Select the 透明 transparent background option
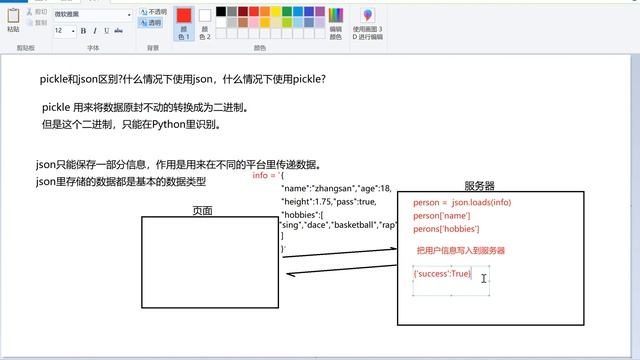This screenshot has width=640, height=360. 151,22
